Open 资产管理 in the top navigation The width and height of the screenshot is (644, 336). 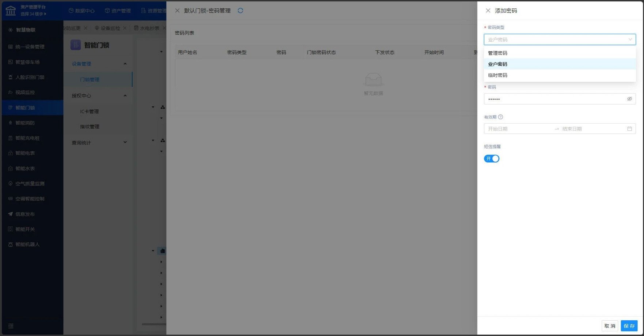tap(118, 11)
